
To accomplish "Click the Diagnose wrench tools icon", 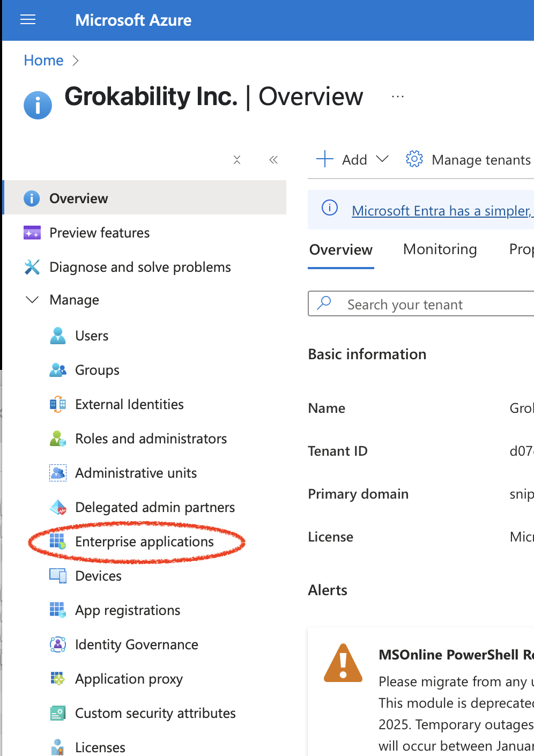I will [x=32, y=267].
